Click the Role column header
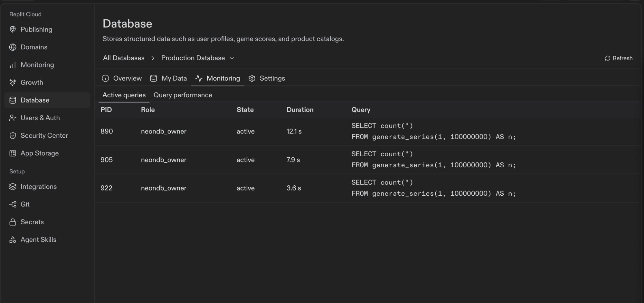Viewport: 644px width, 303px height. pos(148,110)
